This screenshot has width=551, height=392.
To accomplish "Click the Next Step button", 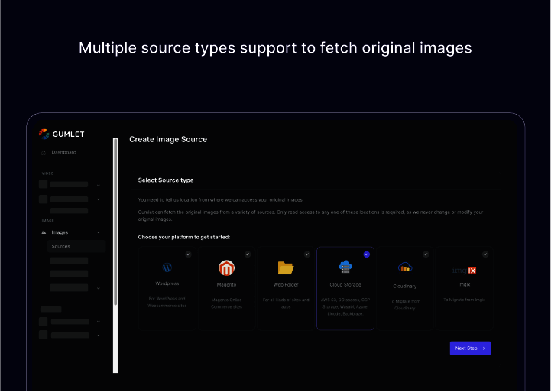I will point(470,348).
